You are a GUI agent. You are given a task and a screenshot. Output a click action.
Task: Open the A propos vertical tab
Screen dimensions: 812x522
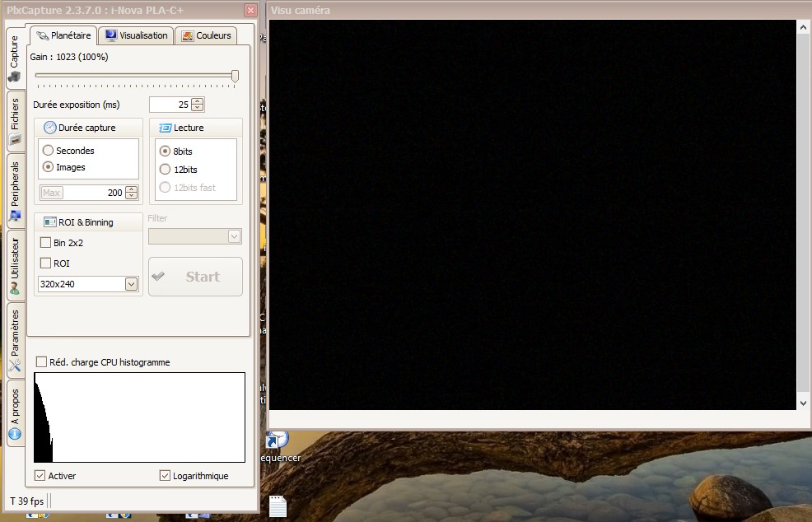click(x=15, y=413)
